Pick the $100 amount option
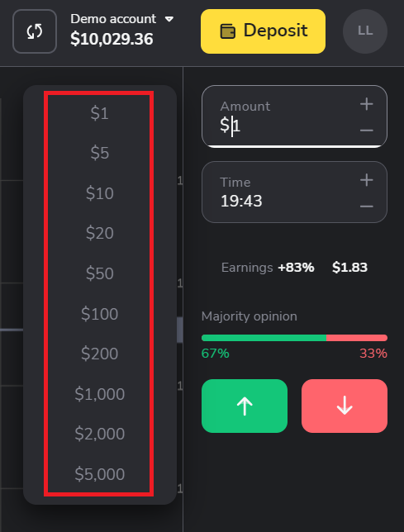This screenshot has width=404, height=532. point(99,314)
